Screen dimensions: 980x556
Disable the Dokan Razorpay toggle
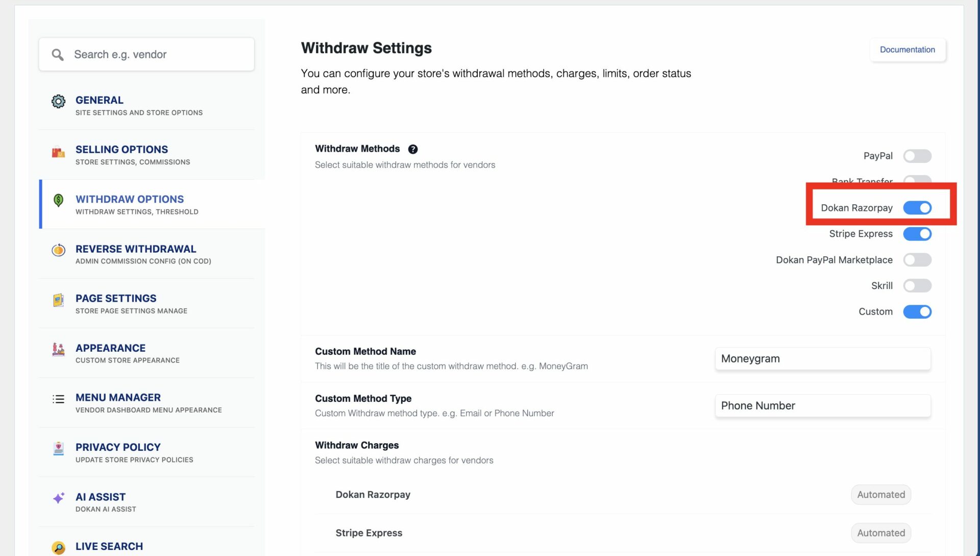click(917, 208)
